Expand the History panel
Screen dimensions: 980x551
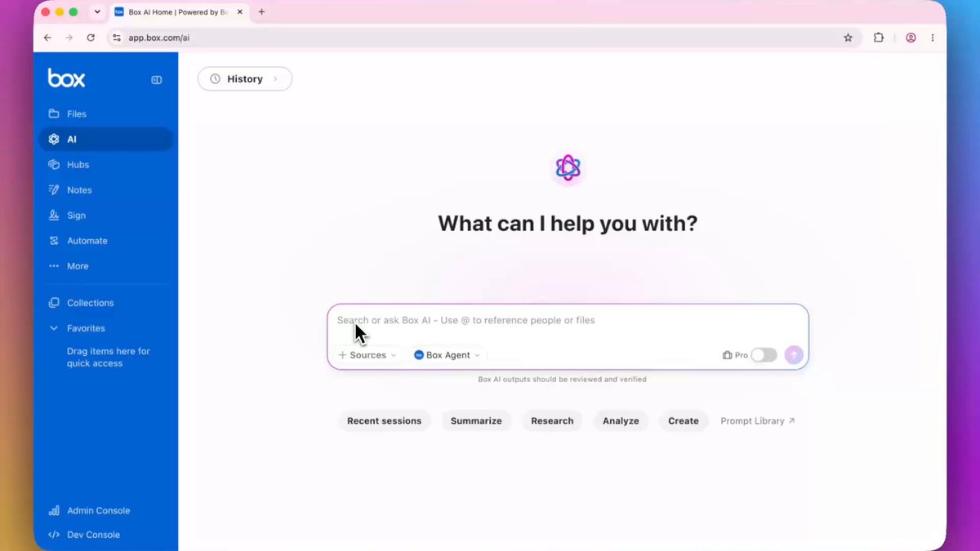tap(245, 79)
